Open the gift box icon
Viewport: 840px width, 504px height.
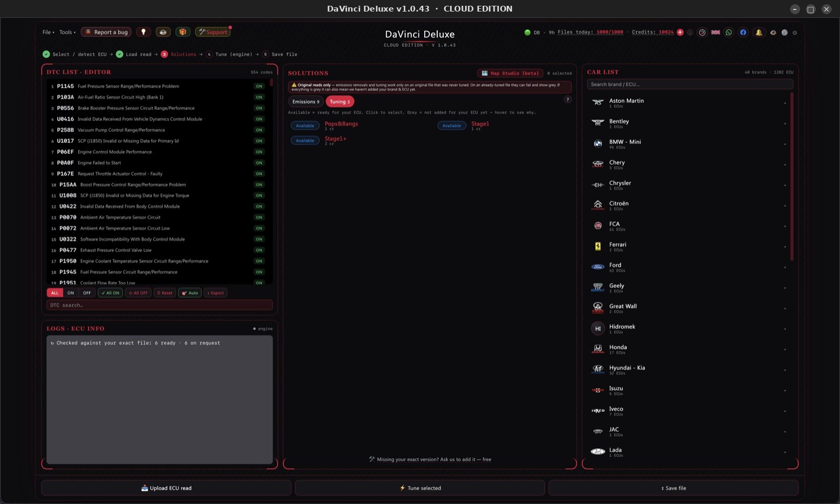click(183, 32)
